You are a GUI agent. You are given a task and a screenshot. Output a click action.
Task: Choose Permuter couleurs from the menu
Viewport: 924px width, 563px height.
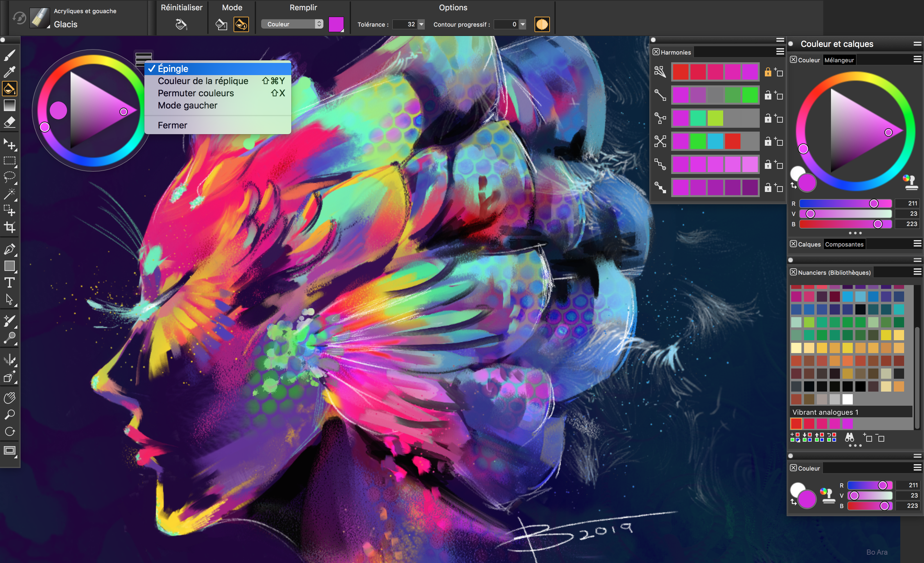196,93
